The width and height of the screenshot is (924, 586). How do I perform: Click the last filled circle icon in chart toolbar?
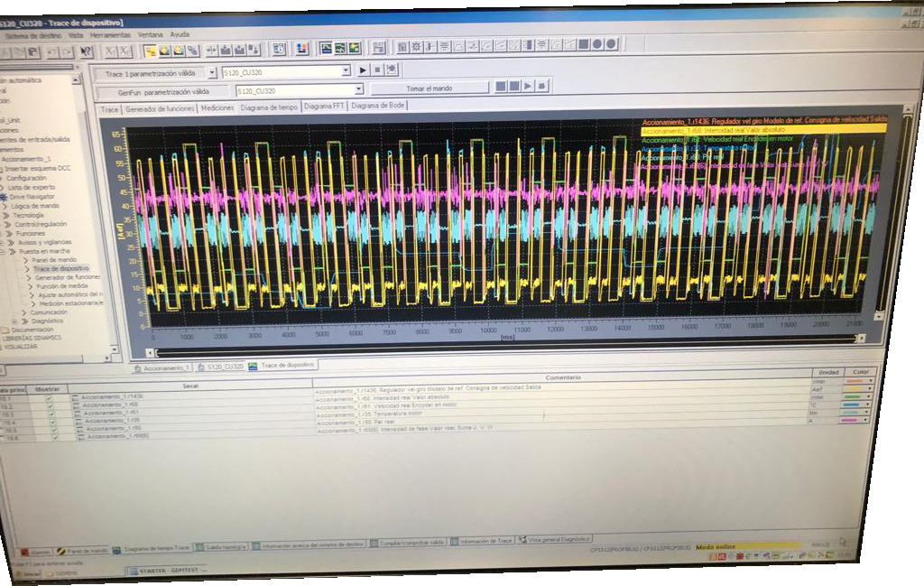point(612,43)
